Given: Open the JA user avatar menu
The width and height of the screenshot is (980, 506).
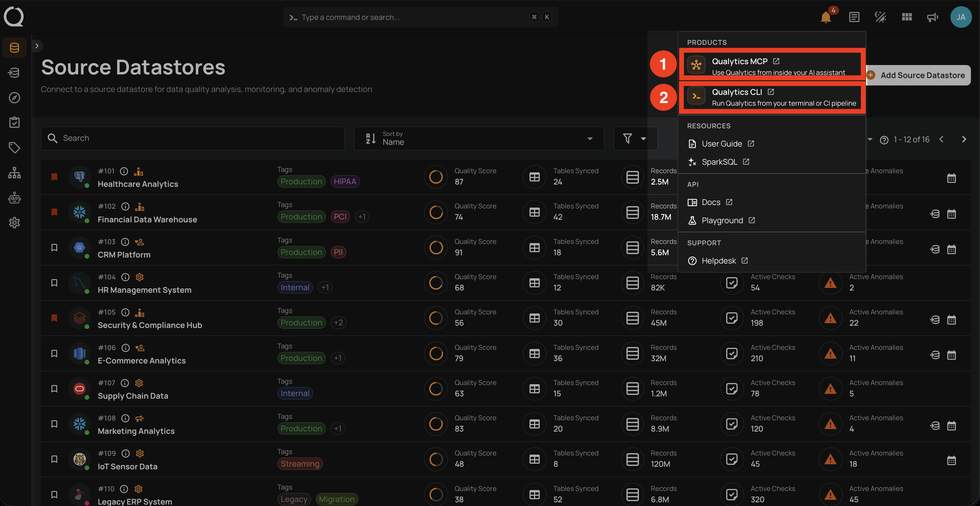Looking at the screenshot, I should point(961,17).
